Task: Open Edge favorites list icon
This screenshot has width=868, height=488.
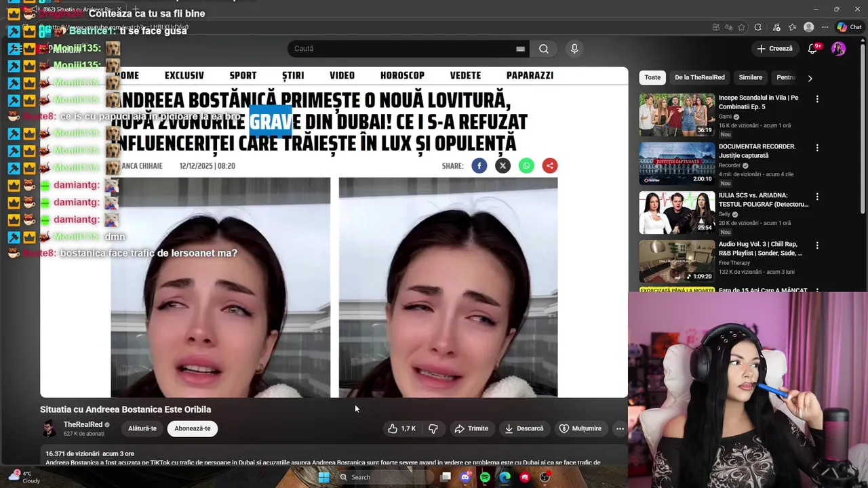Action: point(792,27)
